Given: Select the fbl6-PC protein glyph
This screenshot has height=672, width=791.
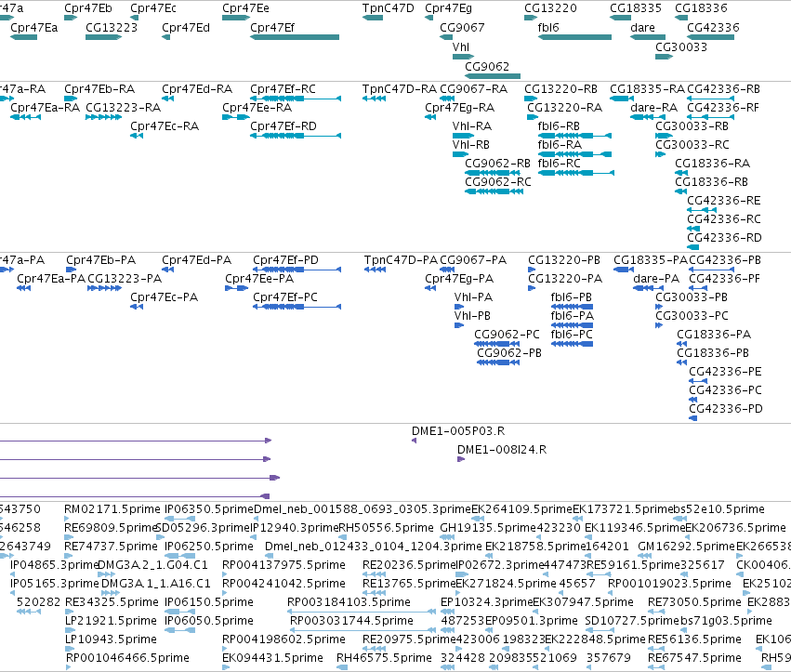Looking at the screenshot, I should 572,344.
